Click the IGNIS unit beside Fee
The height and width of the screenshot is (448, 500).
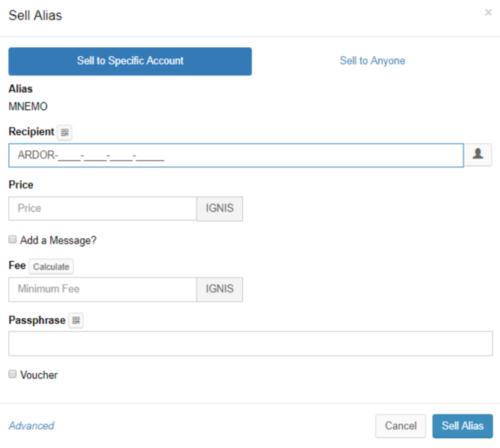point(220,289)
